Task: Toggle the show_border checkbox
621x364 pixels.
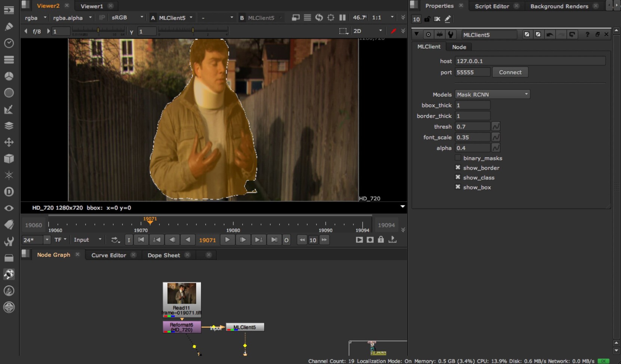Action: [x=458, y=167]
